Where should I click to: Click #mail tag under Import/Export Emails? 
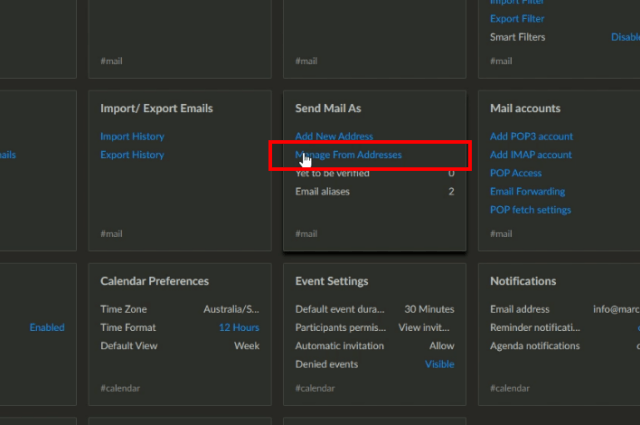[x=111, y=234]
